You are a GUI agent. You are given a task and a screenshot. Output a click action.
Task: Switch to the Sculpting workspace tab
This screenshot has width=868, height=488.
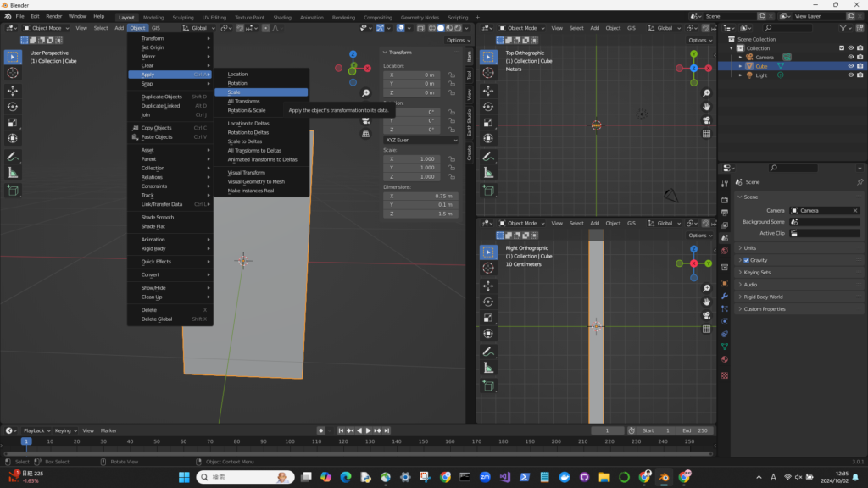click(x=182, y=17)
